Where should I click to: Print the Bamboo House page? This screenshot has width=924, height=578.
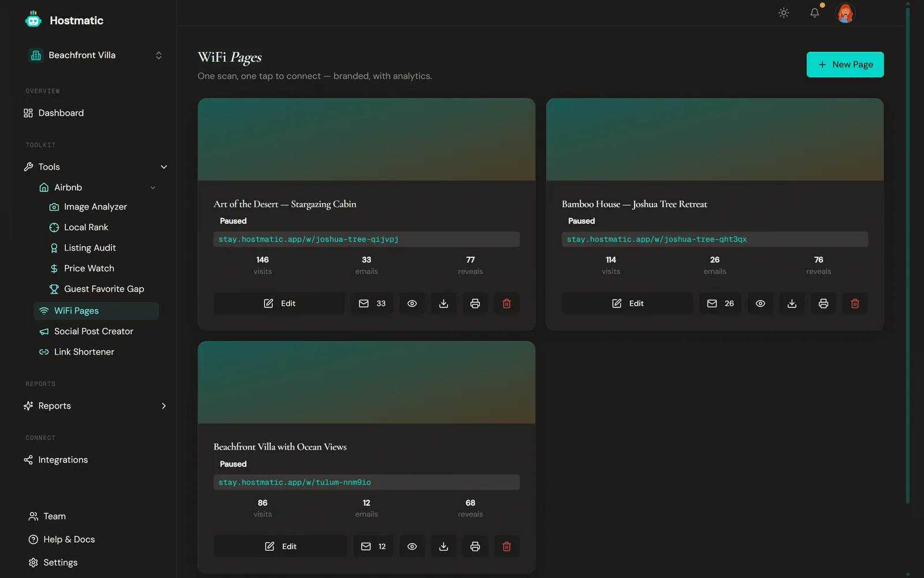click(x=823, y=303)
